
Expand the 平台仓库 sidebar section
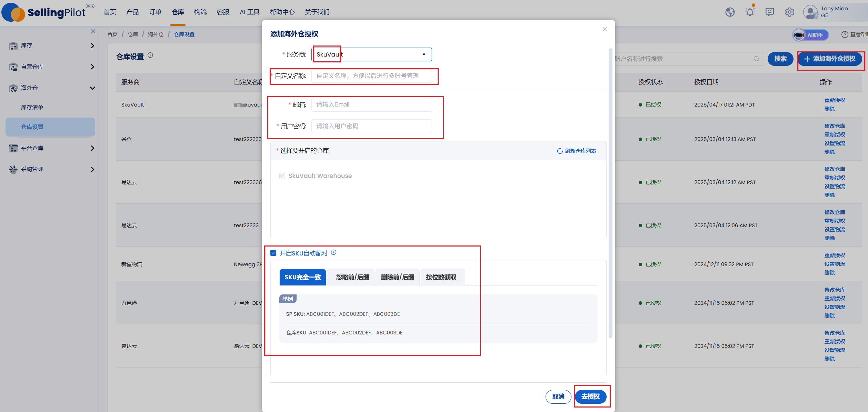tap(92, 148)
